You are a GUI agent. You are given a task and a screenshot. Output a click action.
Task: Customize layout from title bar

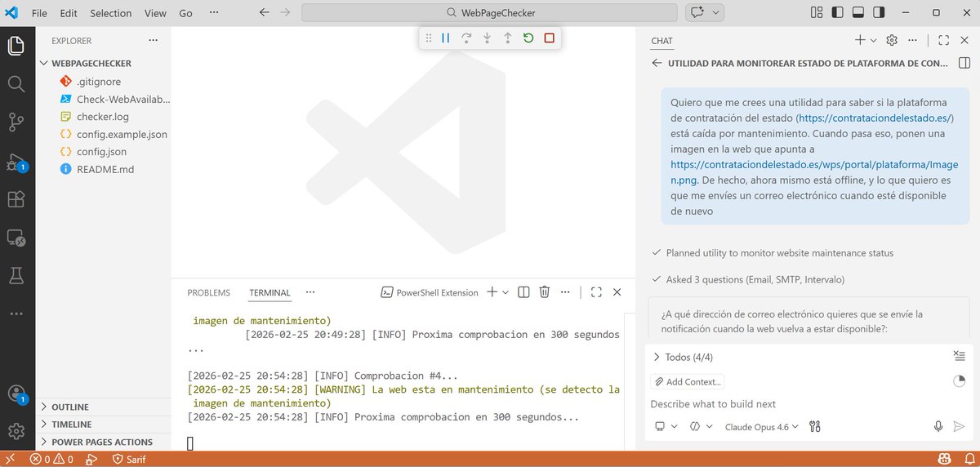[x=817, y=13]
